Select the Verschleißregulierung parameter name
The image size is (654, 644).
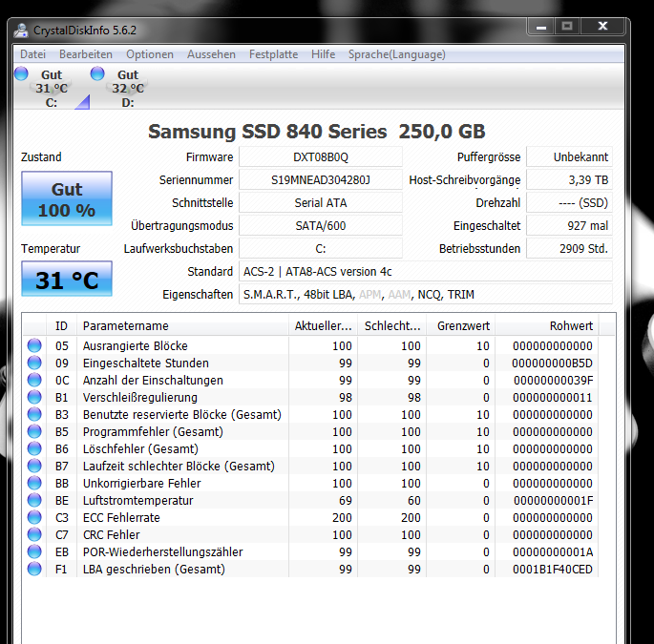[139, 397]
